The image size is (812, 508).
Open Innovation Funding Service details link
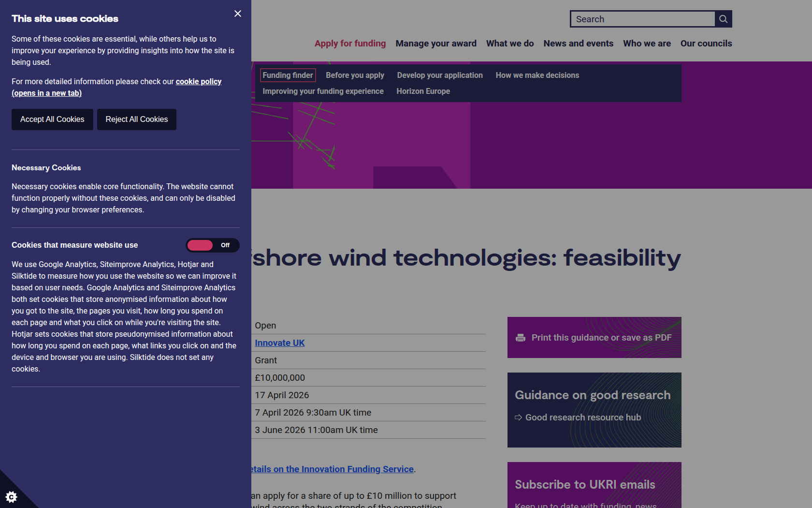(x=333, y=469)
